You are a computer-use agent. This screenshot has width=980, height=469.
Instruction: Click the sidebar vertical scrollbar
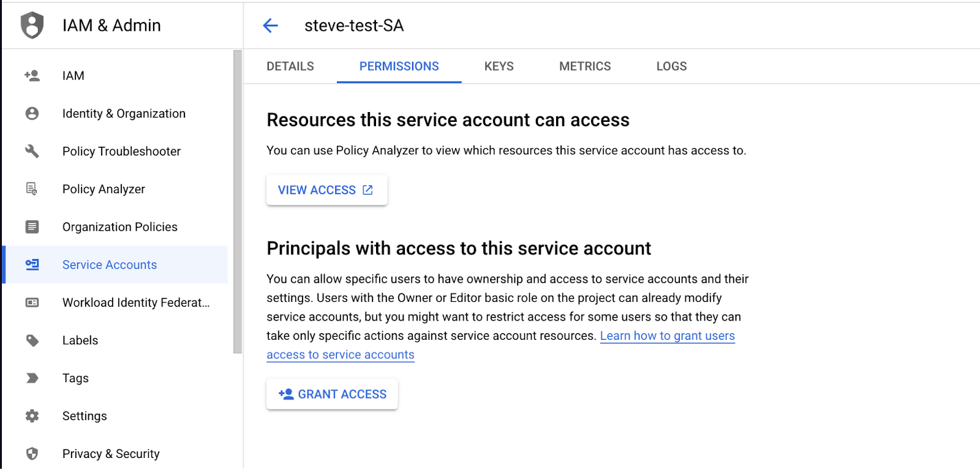(238, 202)
